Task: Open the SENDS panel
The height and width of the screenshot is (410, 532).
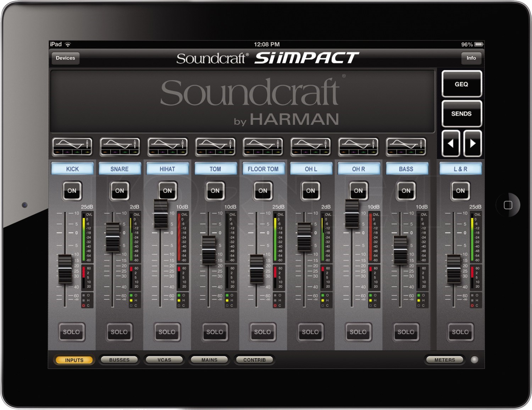Action: [461, 114]
